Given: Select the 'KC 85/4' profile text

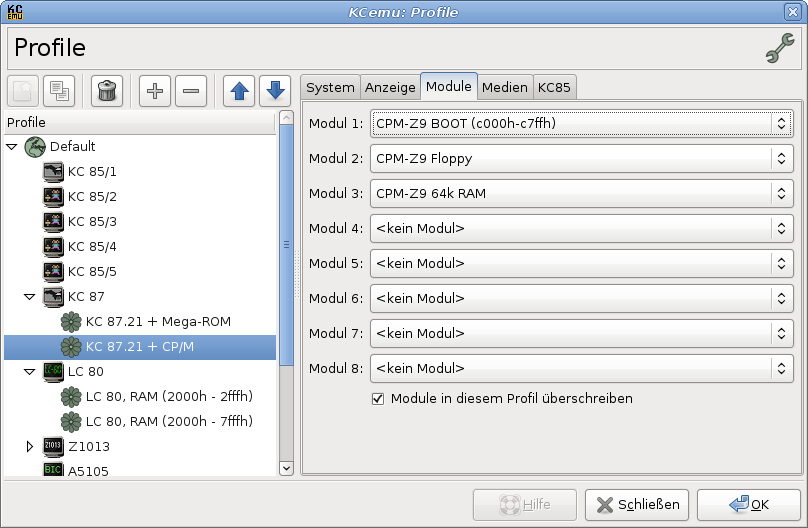Looking at the screenshot, I should (92, 247).
